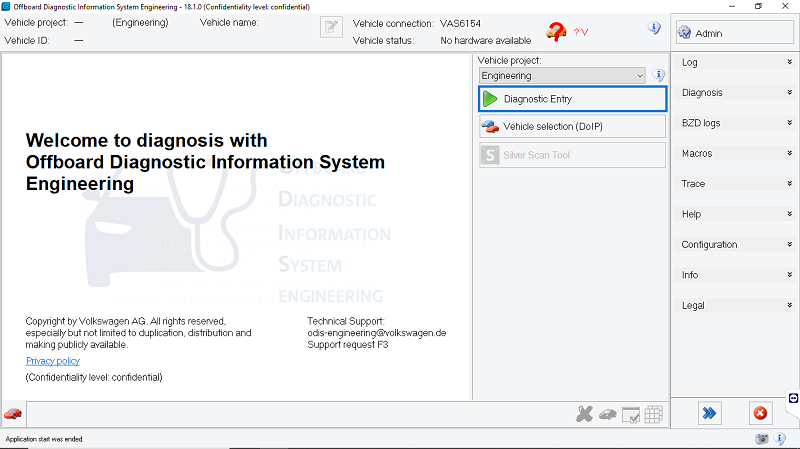Start Diagnostic Entry
The width and height of the screenshot is (800, 449).
(x=572, y=99)
